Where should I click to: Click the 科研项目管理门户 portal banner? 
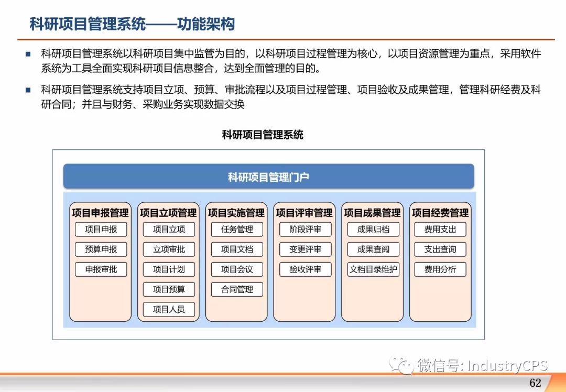pyautogui.click(x=268, y=177)
